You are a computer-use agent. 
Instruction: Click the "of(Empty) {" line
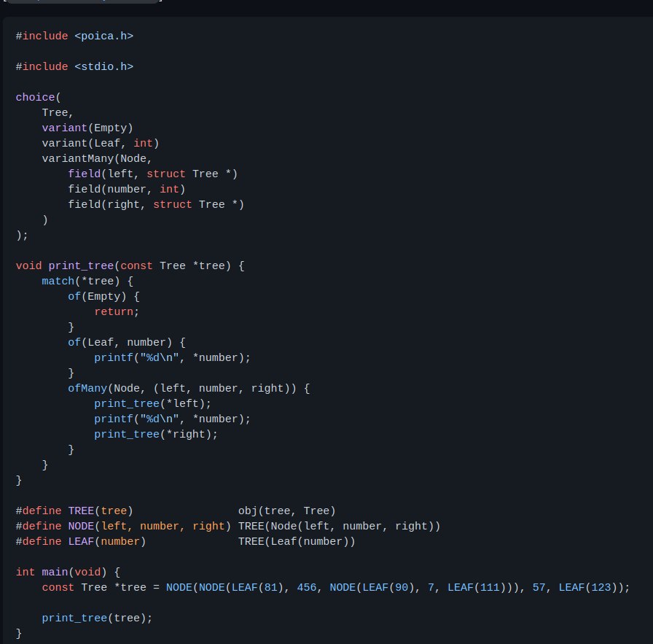103,297
